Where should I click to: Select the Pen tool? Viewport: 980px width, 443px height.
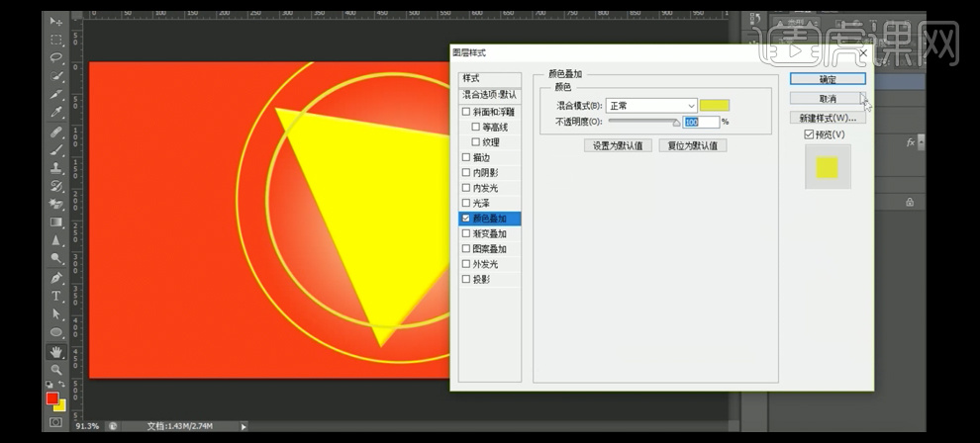56,278
